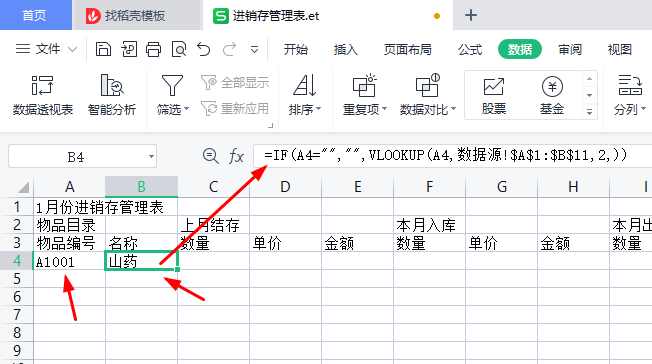Click the 数据对比 icon

pyautogui.click(x=427, y=85)
